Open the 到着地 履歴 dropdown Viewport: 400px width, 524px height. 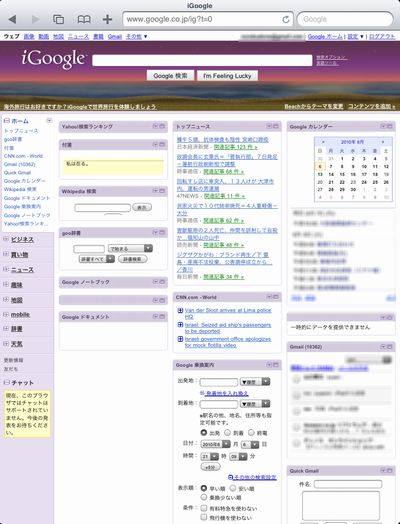[x=255, y=404]
